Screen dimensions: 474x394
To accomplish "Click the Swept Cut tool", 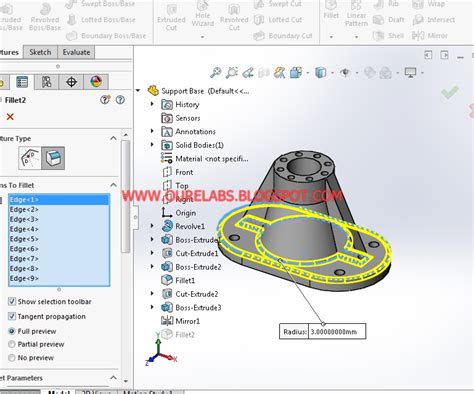I will point(277,4).
